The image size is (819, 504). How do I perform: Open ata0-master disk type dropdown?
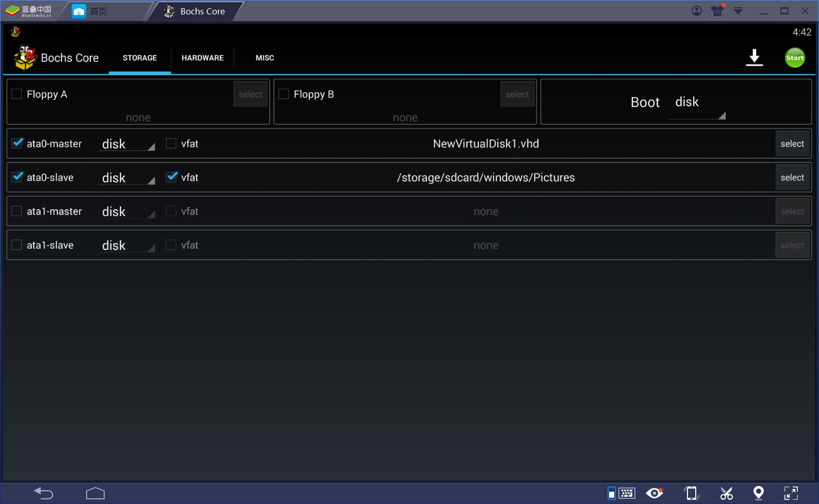coord(127,144)
